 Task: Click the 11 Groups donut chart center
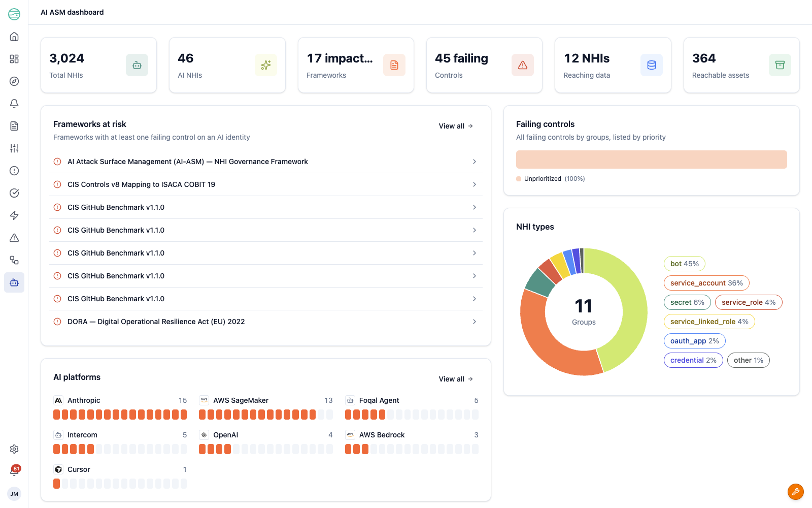click(584, 312)
